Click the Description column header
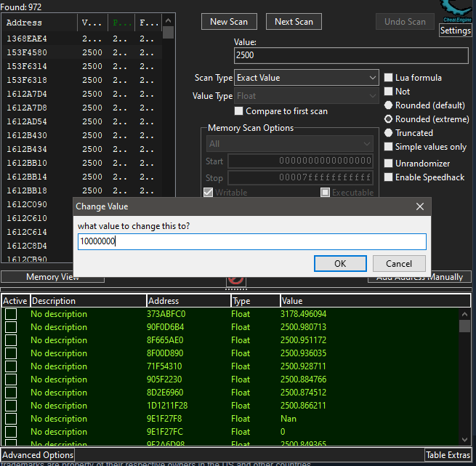This screenshot has width=476, height=466. tap(88, 301)
